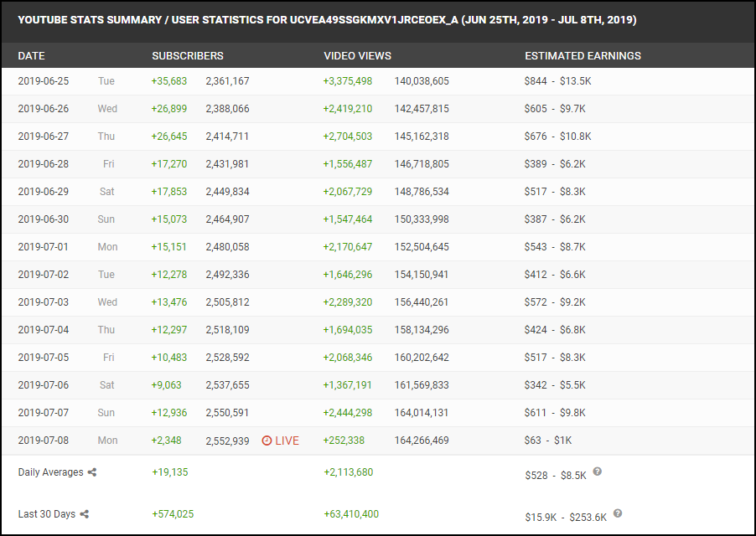Image resolution: width=756 pixels, height=536 pixels.
Task: Click the +3,375,498 video views value
Action: pos(348,81)
